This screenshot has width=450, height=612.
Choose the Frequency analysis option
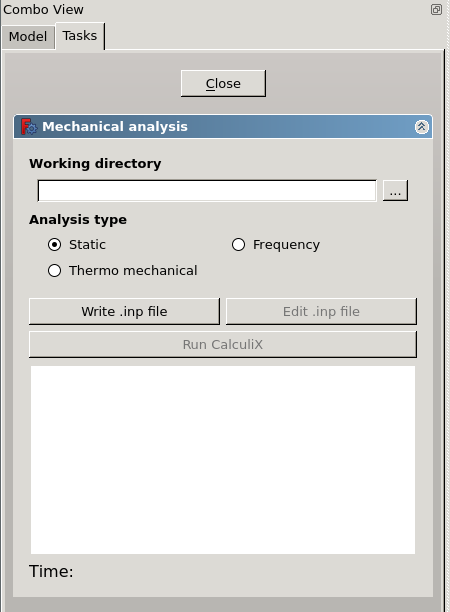point(276,245)
